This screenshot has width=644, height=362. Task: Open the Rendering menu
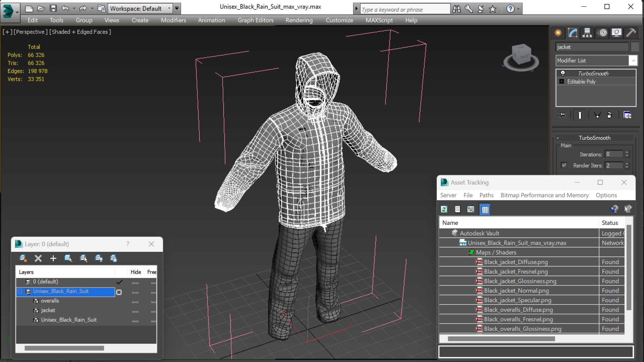(299, 20)
